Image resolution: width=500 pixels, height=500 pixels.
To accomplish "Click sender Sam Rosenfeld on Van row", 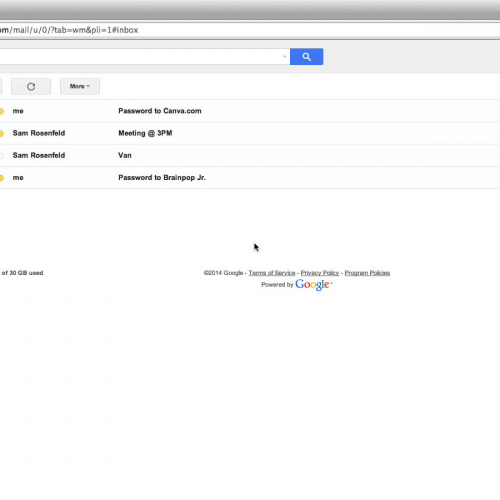I will pos(39,155).
